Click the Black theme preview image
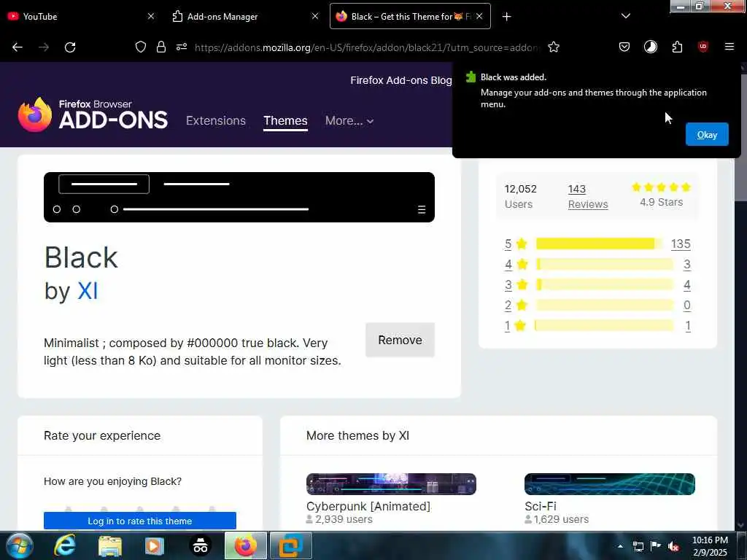 (239, 197)
